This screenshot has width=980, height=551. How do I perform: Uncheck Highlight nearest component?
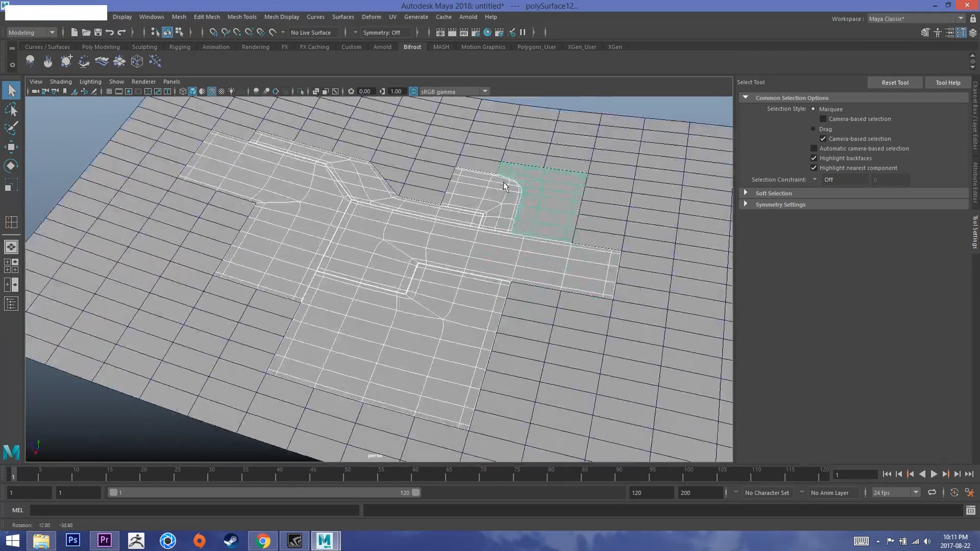(814, 168)
